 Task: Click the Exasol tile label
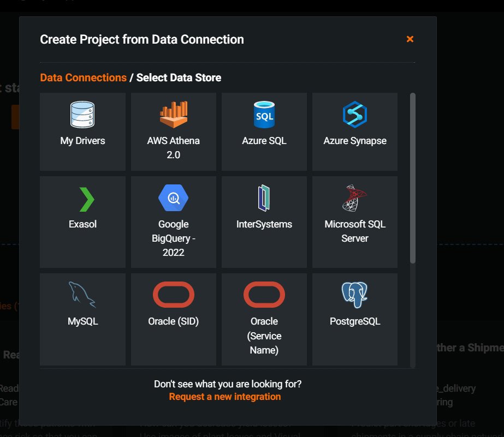82,224
